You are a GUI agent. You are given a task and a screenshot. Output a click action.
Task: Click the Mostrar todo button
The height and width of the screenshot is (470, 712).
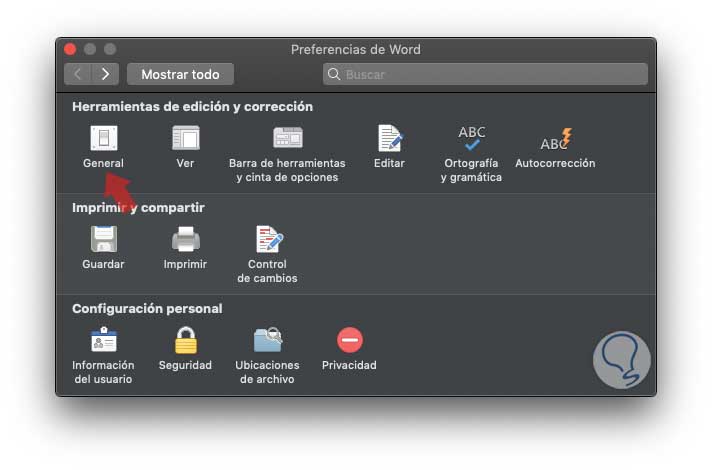pos(180,74)
